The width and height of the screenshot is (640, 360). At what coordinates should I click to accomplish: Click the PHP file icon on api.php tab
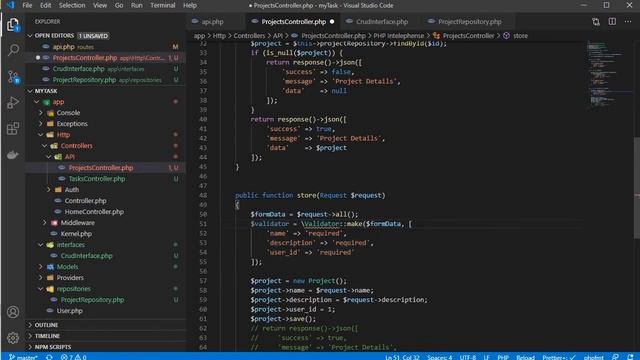click(195, 22)
